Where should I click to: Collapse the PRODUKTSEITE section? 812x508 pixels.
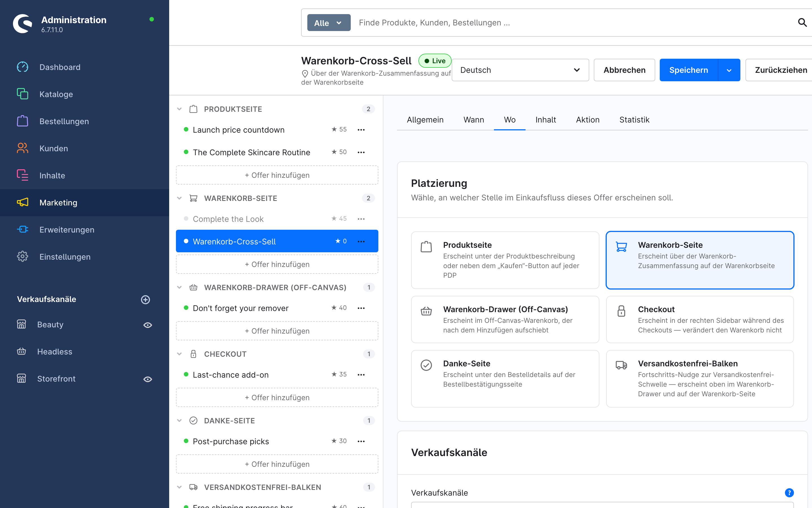(180, 109)
